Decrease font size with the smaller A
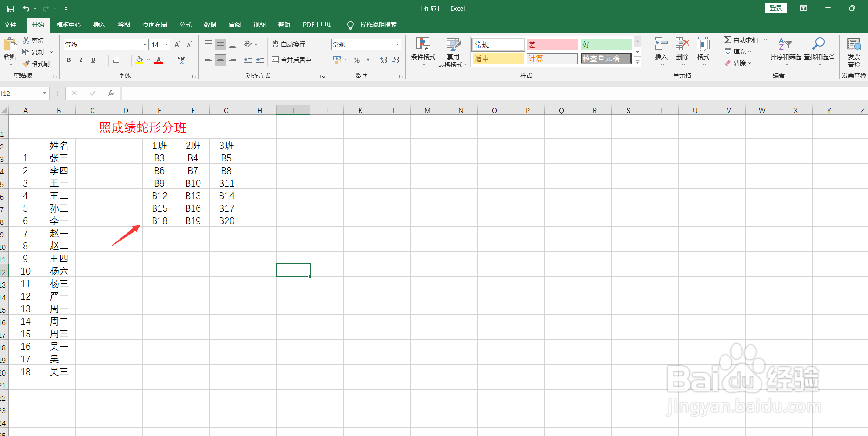Screen dimensions: 868x436 pos(189,45)
